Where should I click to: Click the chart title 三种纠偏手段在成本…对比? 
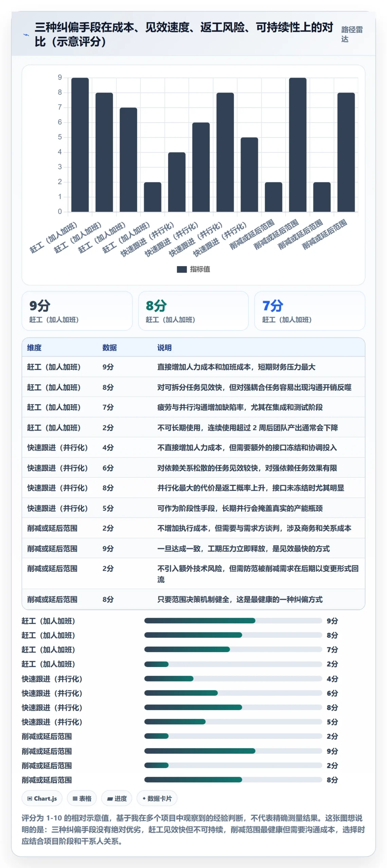(184, 34)
